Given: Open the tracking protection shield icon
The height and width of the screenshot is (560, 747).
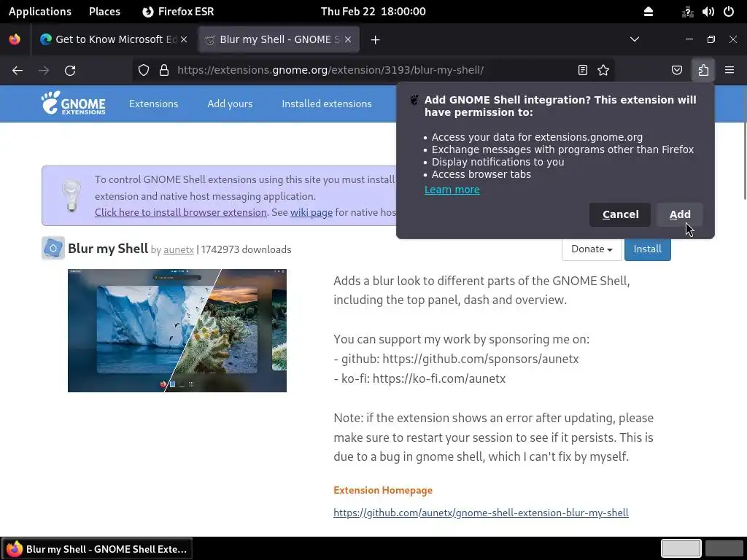Looking at the screenshot, I should [x=144, y=71].
